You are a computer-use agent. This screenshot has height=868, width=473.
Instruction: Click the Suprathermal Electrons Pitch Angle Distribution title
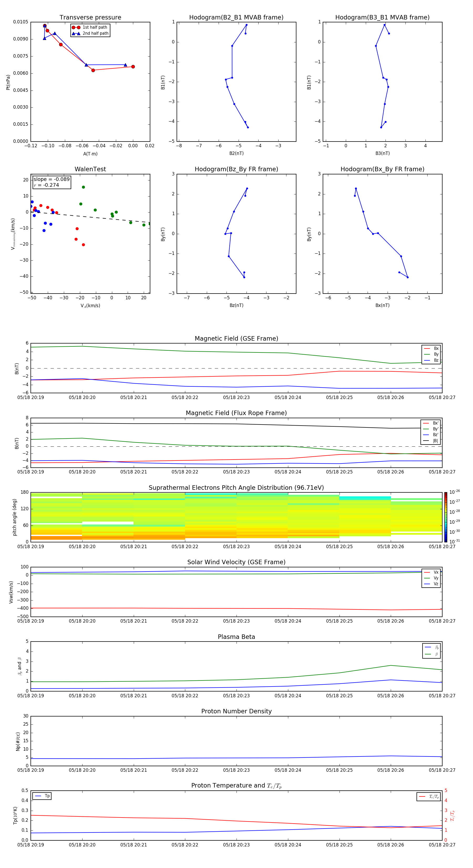[236, 488]
